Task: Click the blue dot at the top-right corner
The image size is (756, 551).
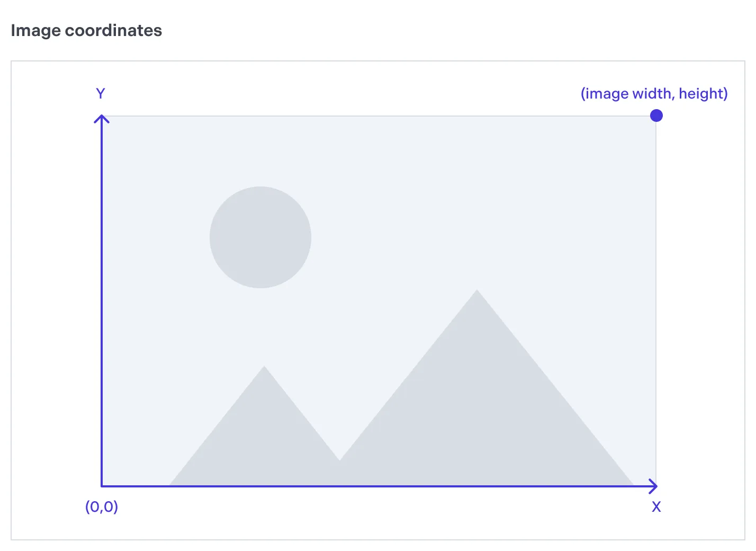Action: pyautogui.click(x=656, y=115)
